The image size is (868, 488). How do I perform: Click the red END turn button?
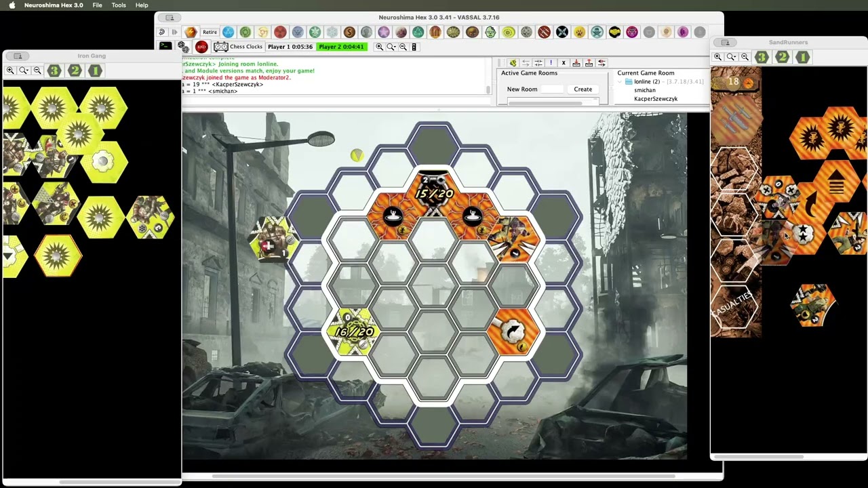click(201, 47)
